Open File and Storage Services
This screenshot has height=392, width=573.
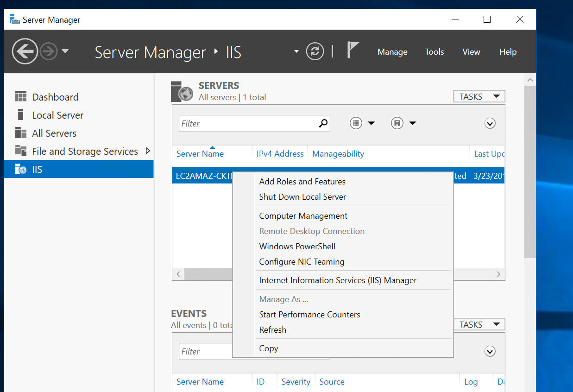pos(85,151)
